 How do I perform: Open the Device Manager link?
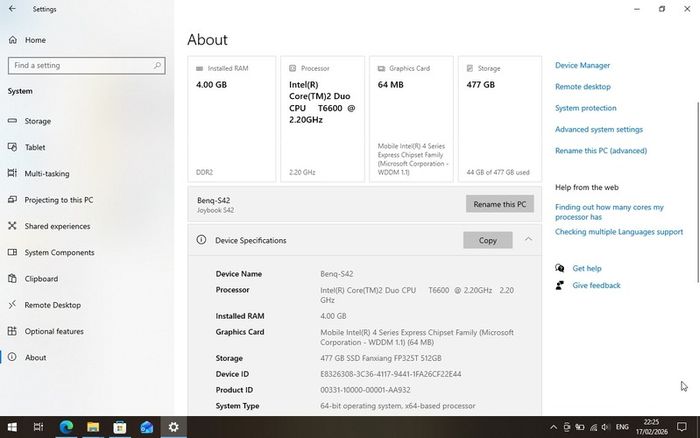[582, 65]
